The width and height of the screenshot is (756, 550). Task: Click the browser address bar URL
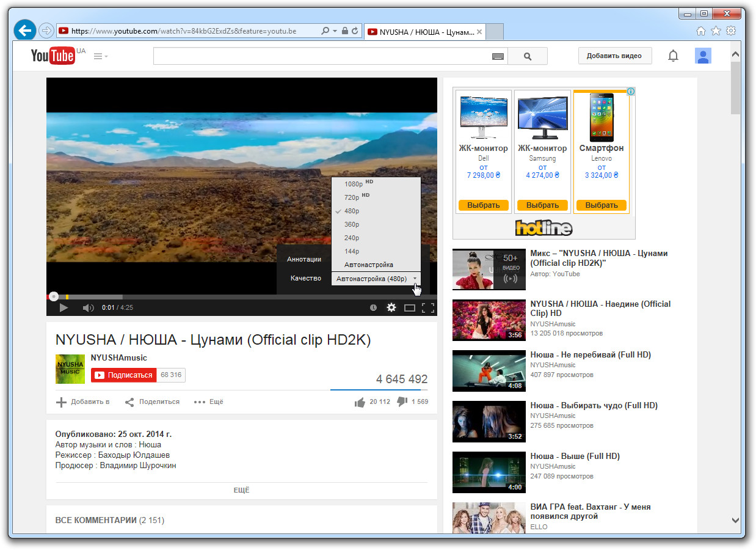(x=184, y=31)
